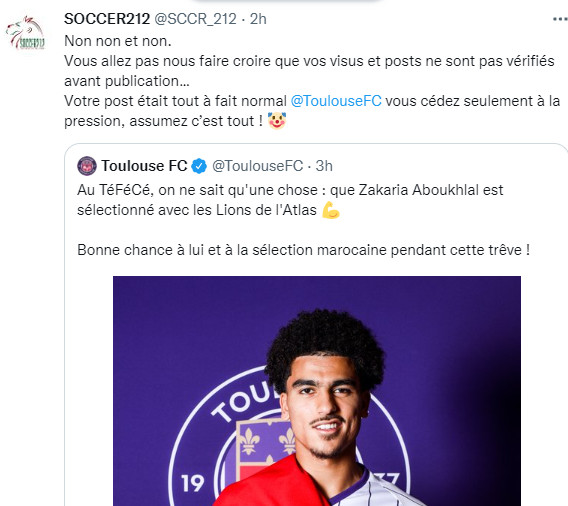Click the @ToulouseFC handle in quoted tweet
Viewport: 568px width, 506px height.
[258, 166]
